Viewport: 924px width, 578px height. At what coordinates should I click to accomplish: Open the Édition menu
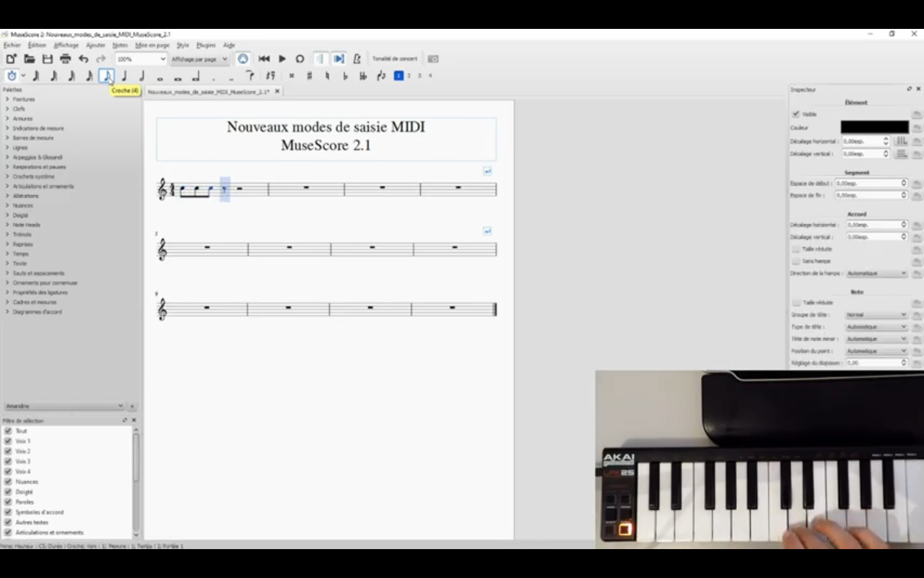[37, 45]
